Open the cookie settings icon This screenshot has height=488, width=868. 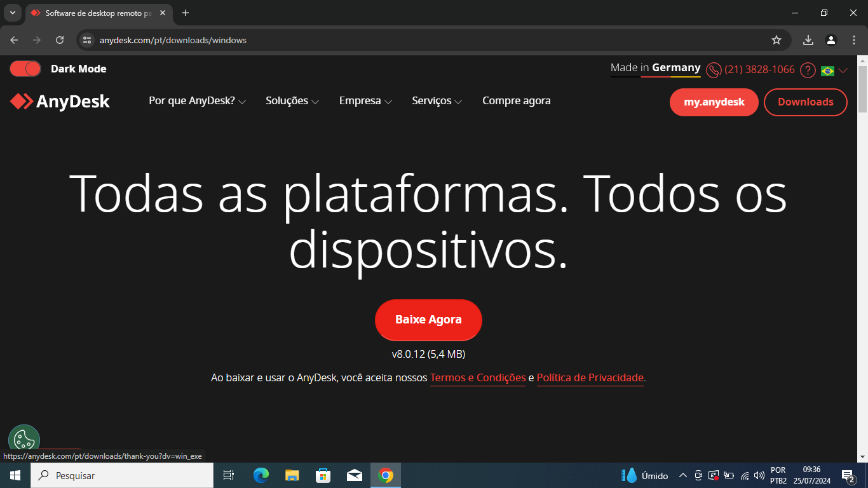(24, 440)
